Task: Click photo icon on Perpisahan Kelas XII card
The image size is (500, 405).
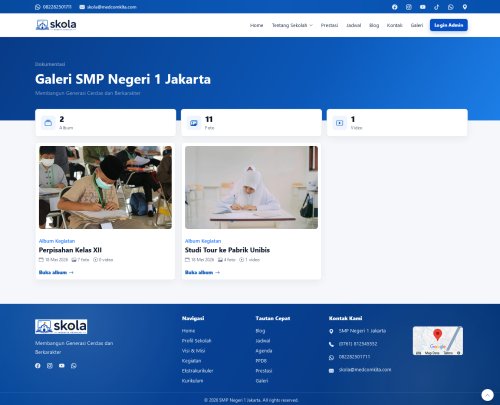Action: point(74,260)
